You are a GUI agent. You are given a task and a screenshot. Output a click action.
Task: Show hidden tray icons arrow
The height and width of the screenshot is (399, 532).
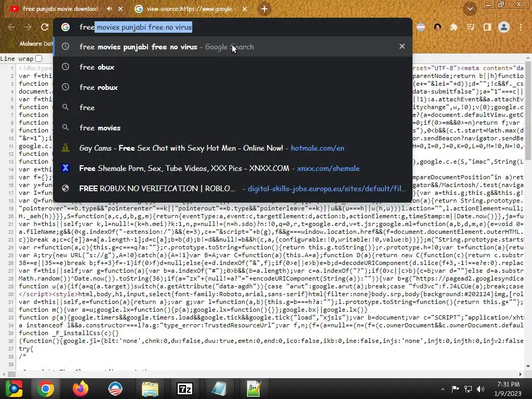443,389
